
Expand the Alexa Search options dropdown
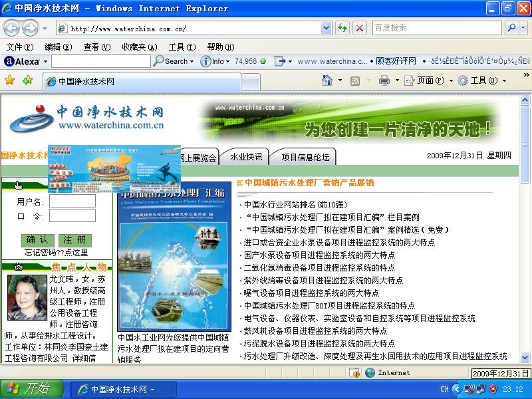point(192,62)
